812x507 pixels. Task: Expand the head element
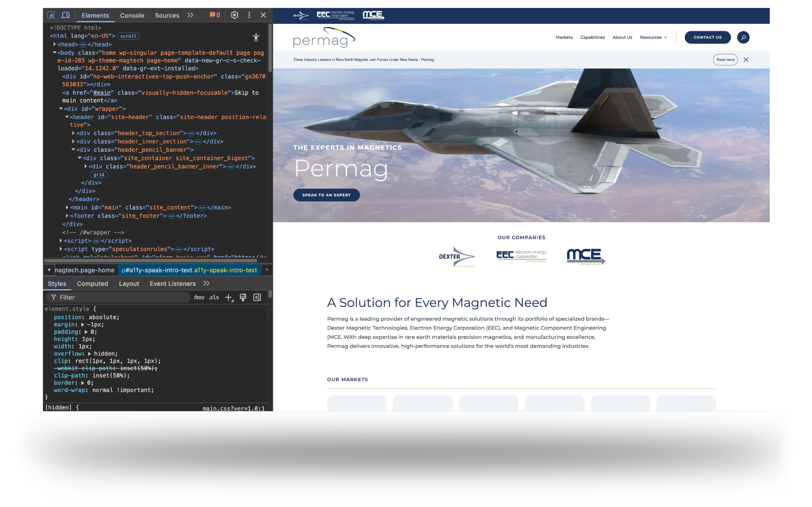(55, 44)
